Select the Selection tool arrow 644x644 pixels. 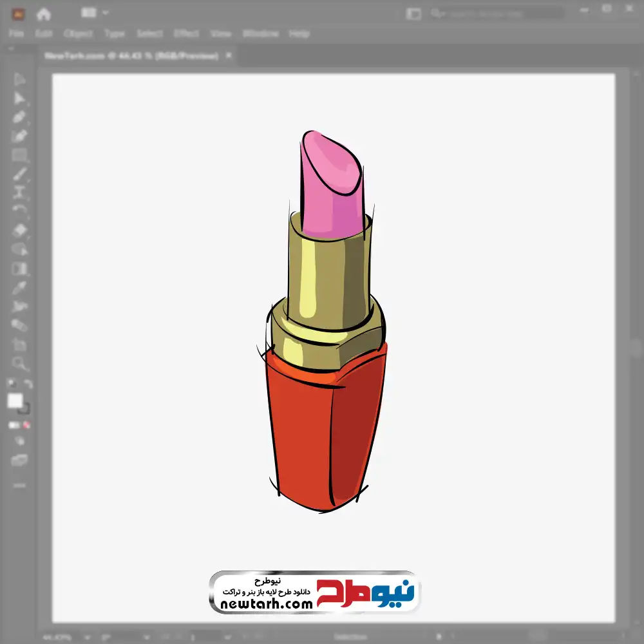click(x=19, y=80)
